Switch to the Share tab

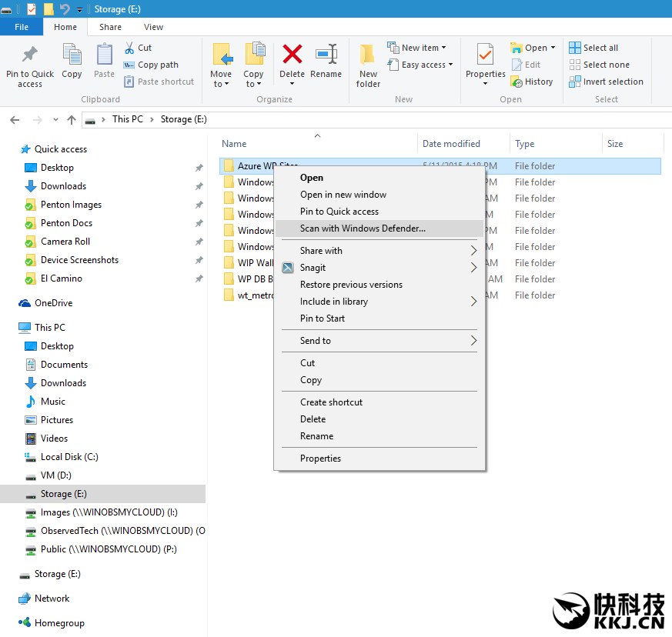pyautogui.click(x=110, y=27)
